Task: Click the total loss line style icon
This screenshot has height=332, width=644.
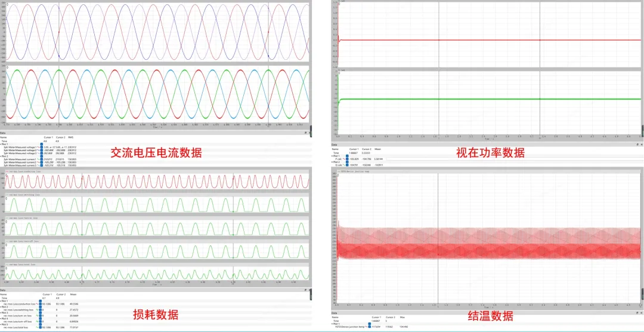Action: 38,328
